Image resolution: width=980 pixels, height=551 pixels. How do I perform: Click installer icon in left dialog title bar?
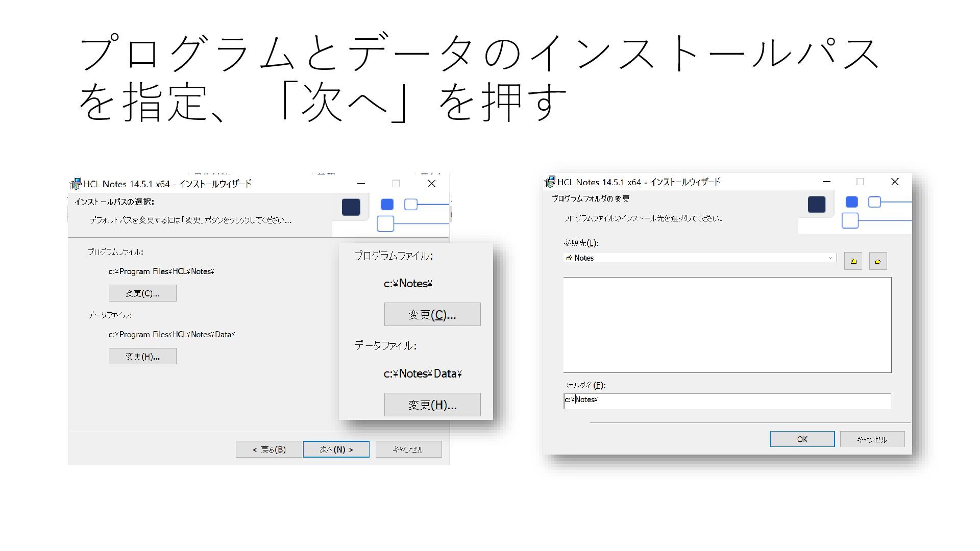(76, 184)
